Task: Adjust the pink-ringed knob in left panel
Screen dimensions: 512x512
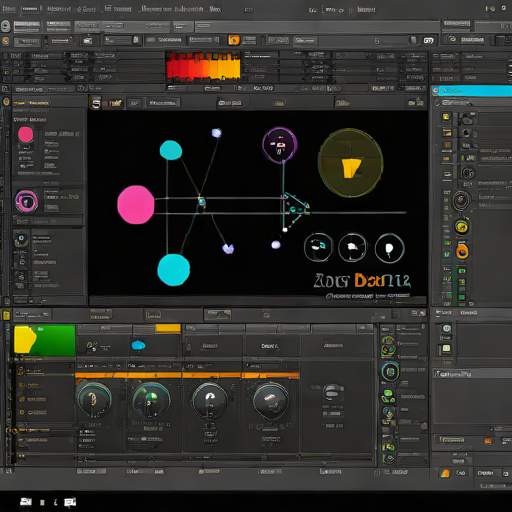Action: click(26, 201)
